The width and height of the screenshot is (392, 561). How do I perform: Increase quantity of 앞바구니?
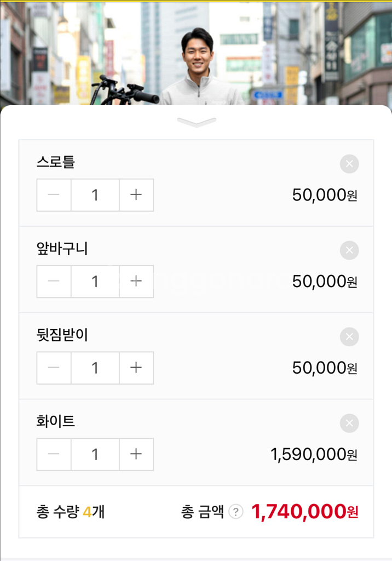(x=135, y=282)
